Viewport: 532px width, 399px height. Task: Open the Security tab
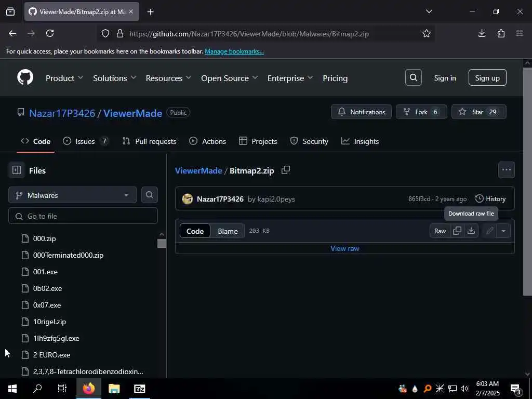pyautogui.click(x=309, y=141)
